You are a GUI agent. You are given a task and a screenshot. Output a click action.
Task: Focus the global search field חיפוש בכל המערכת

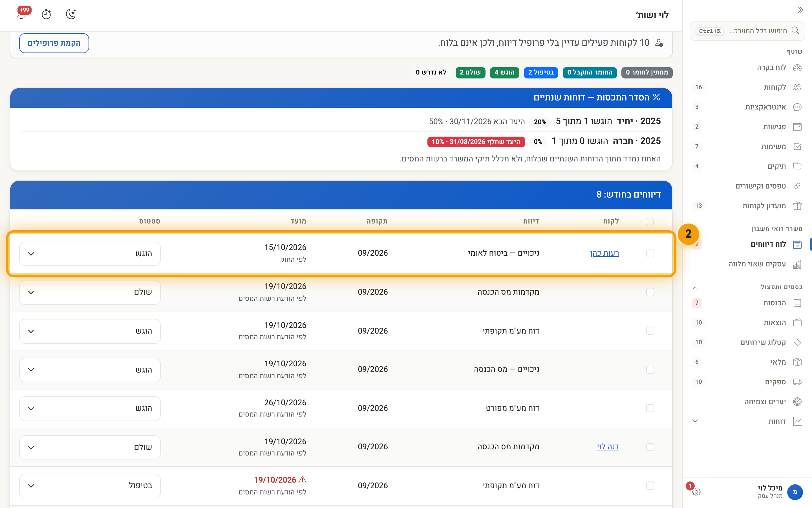[x=747, y=31]
